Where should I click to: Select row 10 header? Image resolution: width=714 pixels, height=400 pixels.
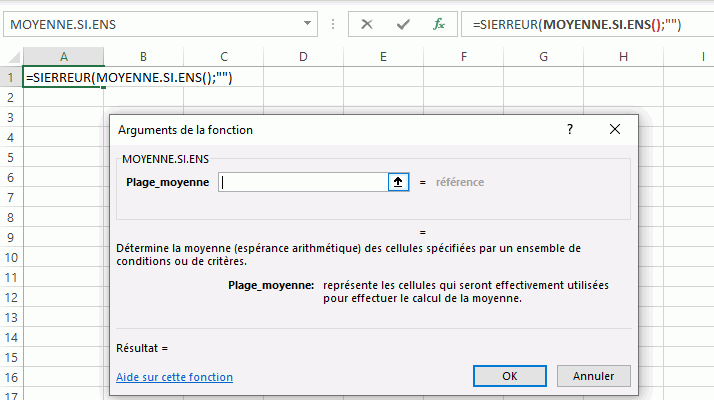pos(11,257)
